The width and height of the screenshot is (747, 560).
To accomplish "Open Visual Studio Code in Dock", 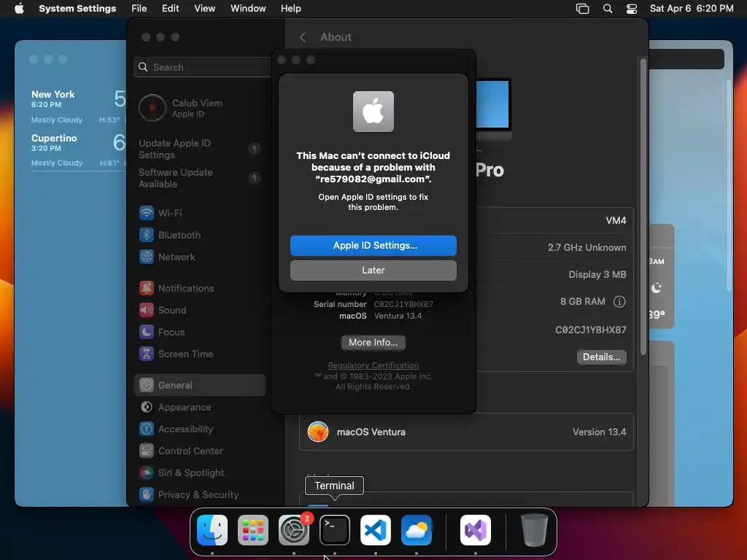I will [376, 530].
